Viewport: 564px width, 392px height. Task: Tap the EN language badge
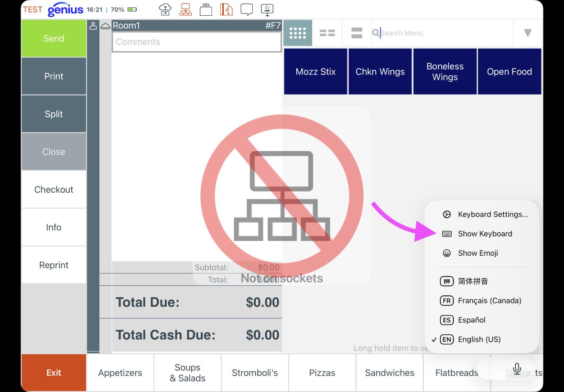447,339
